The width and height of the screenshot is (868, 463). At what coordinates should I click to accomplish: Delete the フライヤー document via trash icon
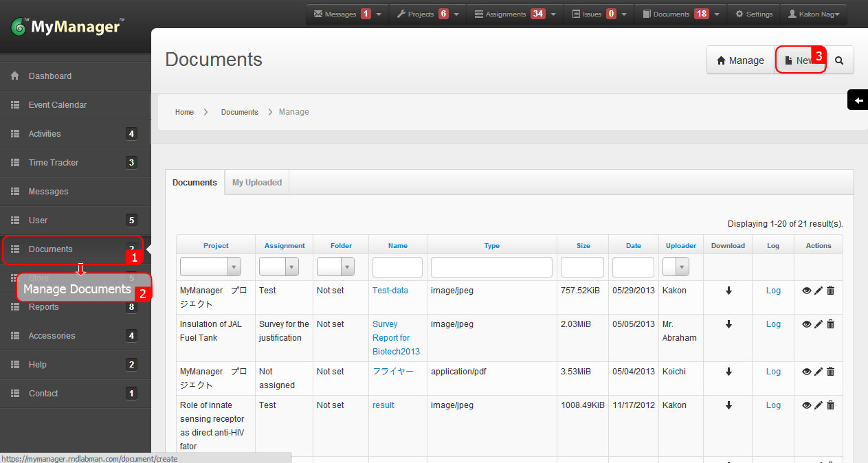[x=830, y=372]
